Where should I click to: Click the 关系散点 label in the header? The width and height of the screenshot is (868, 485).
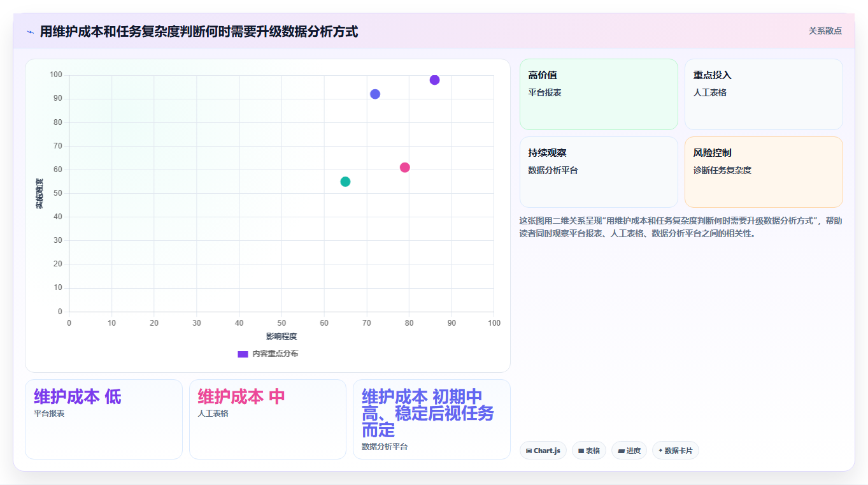[825, 31]
